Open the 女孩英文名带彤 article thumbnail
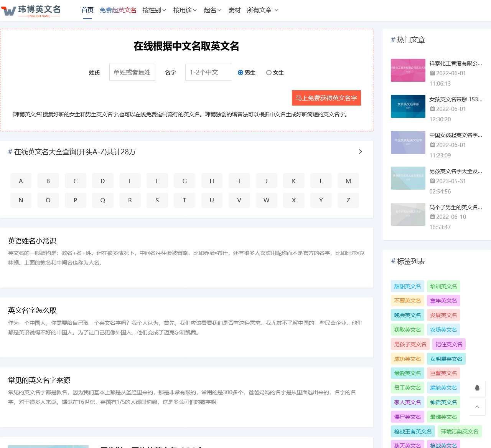The height and width of the screenshot is (448, 491). point(408,106)
